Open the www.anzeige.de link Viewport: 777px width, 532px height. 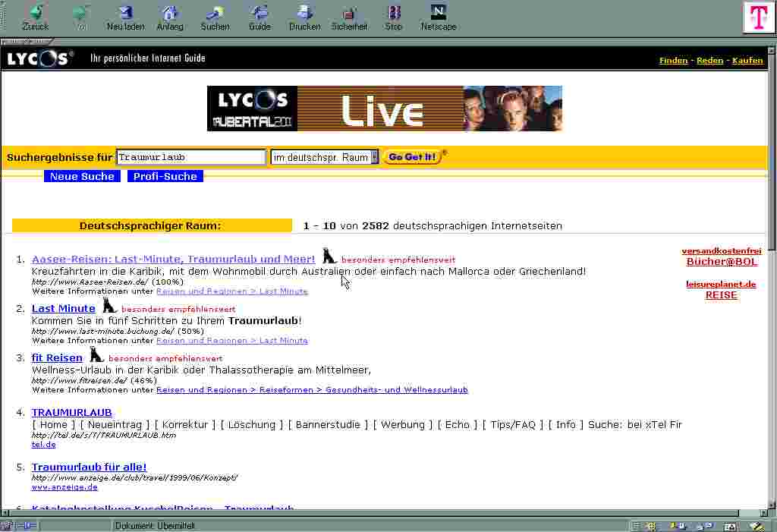tap(64, 487)
